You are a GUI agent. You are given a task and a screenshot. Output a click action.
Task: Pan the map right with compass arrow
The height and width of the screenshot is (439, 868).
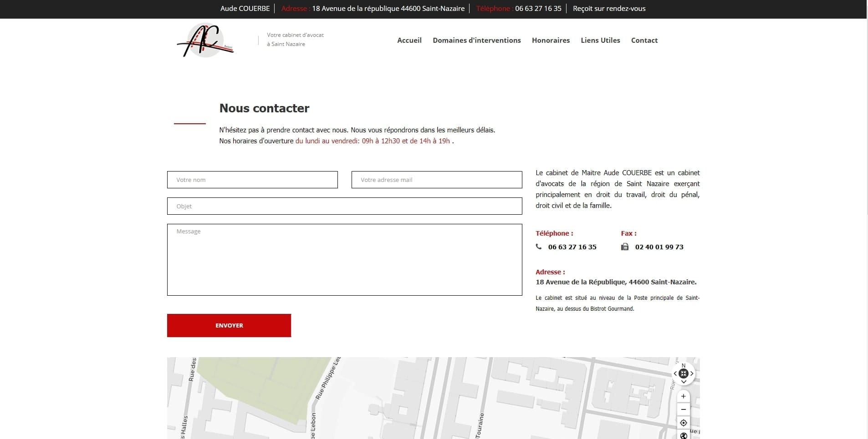[x=692, y=373]
